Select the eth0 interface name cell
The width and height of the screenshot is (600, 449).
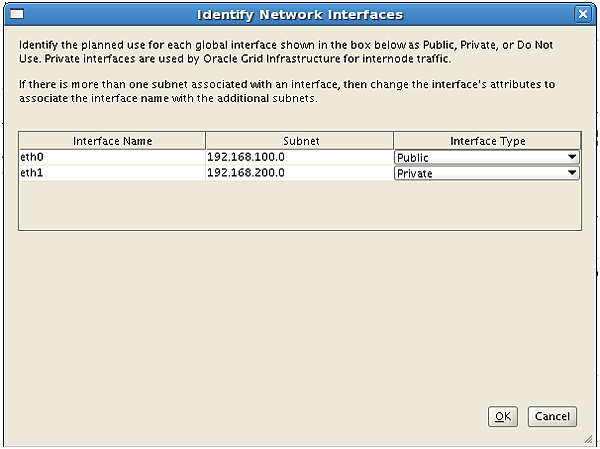[112, 157]
